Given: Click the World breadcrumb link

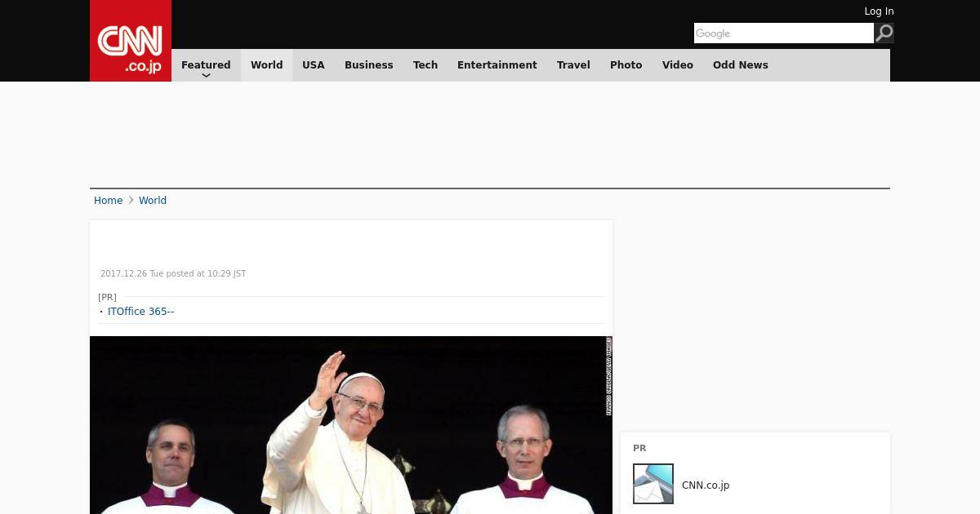Looking at the screenshot, I should (153, 201).
